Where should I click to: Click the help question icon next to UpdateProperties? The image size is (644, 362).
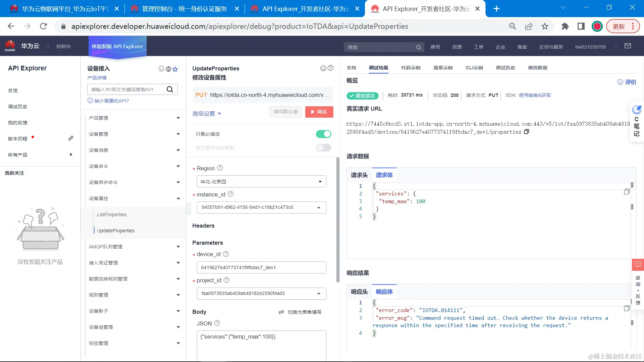click(330, 68)
